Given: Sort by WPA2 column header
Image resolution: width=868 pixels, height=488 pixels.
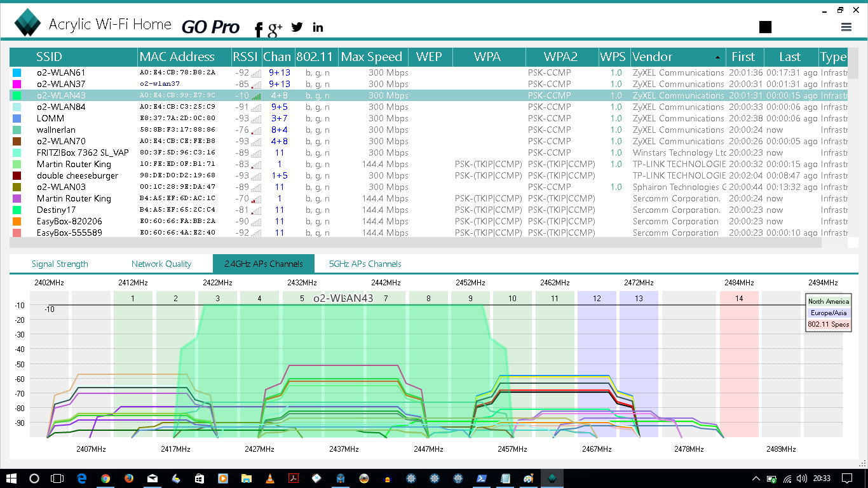Looking at the screenshot, I should pos(562,57).
